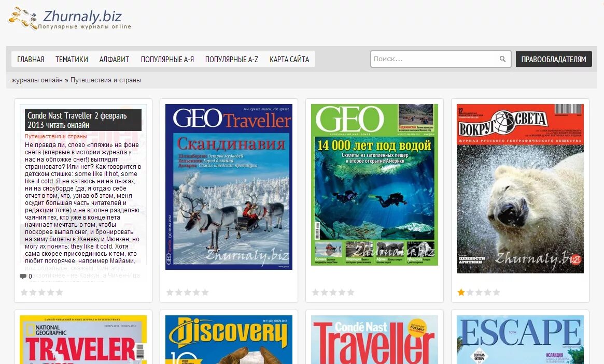Click the comment bubble icon on Conde Nast card
The width and height of the screenshot is (604, 364).
(23, 276)
